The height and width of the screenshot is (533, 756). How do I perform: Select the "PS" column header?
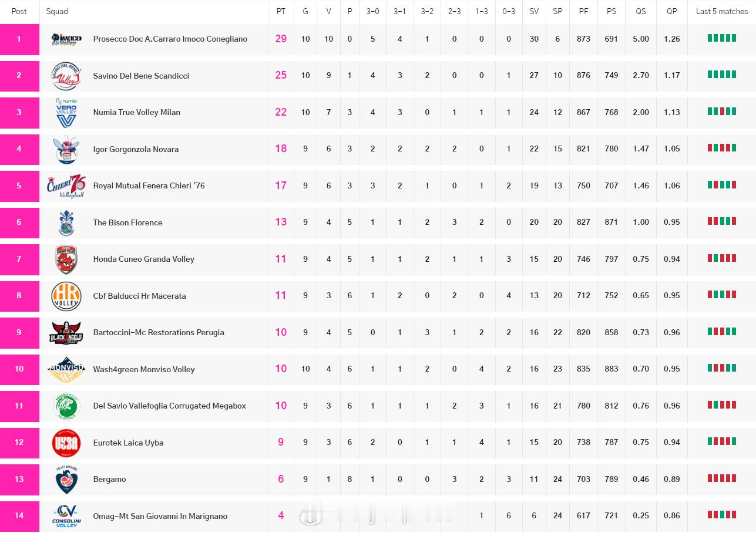tap(611, 11)
